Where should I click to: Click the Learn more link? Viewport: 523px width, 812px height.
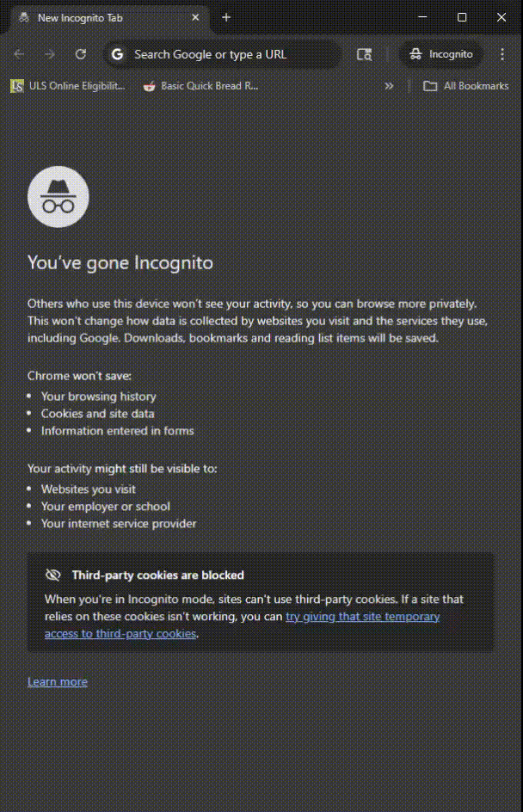coord(58,682)
